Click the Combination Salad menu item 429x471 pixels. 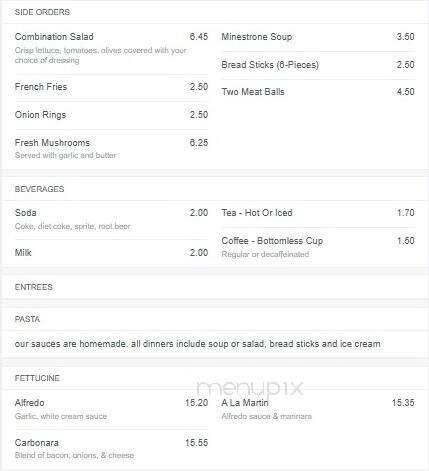pos(111,48)
